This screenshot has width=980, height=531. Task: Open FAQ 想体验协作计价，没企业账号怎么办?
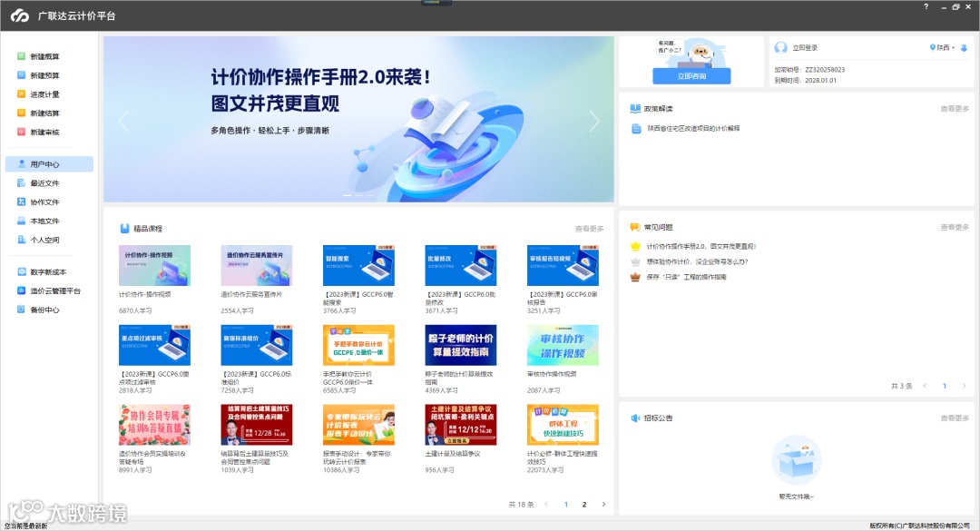(697, 261)
